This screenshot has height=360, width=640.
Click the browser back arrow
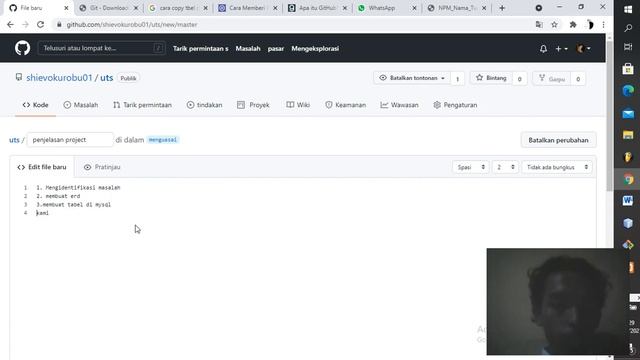[x=10, y=24]
